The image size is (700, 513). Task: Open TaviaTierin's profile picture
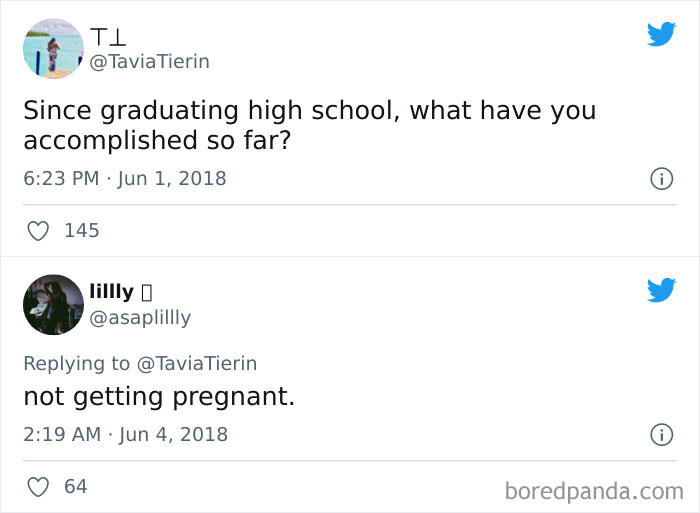point(53,47)
